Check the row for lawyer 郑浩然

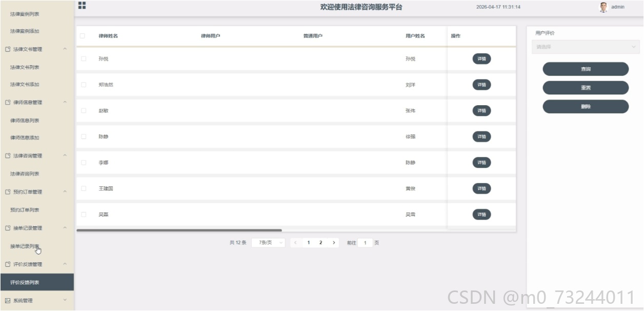point(84,85)
